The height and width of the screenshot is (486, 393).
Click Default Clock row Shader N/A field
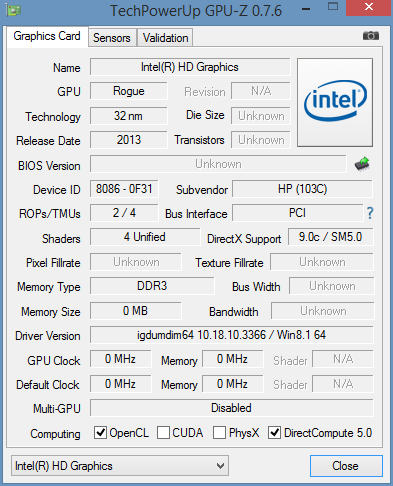343,384
